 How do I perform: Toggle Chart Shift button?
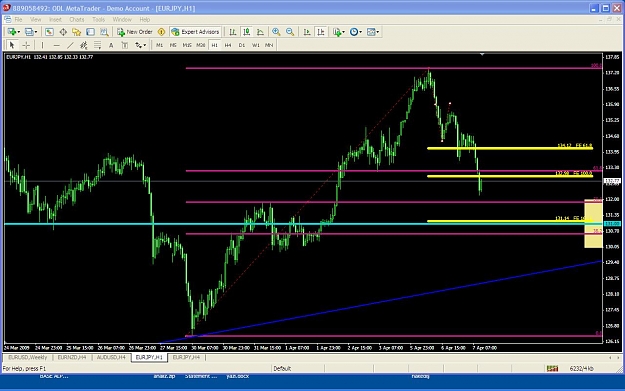coord(321,32)
